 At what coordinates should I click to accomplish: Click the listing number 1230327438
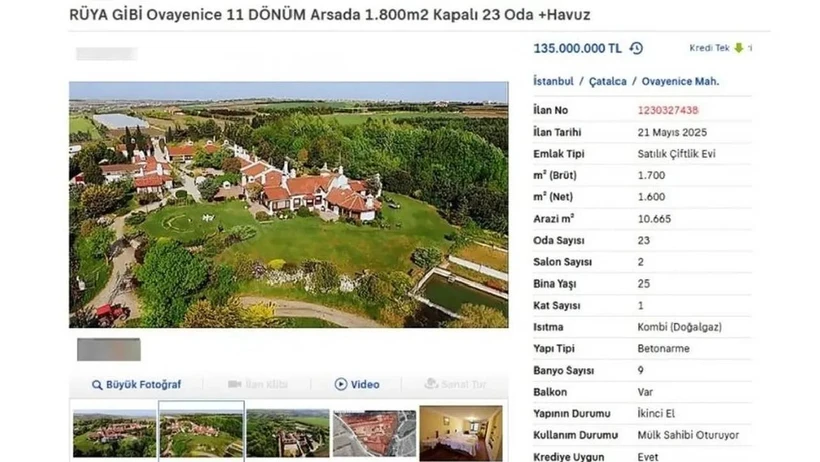pyautogui.click(x=668, y=110)
